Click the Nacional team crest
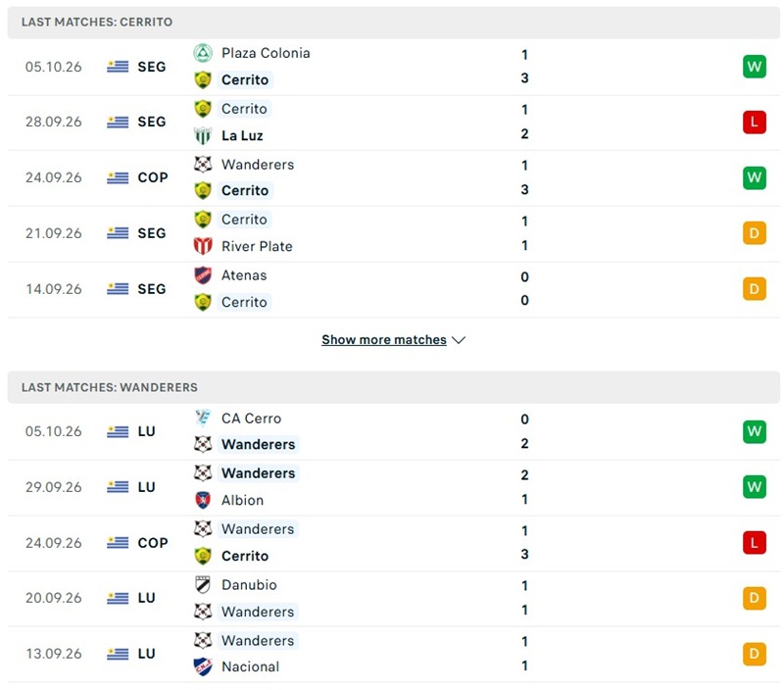784x690 pixels. (203, 666)
